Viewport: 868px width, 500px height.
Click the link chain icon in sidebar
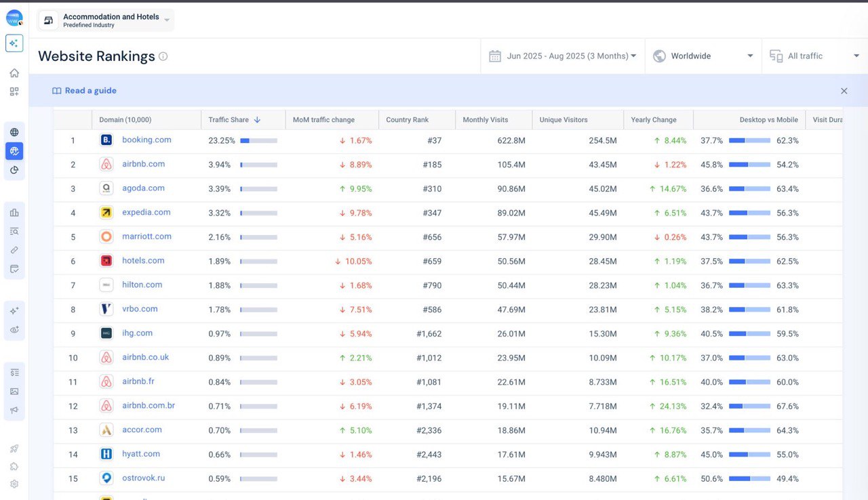(x=14, y=250)
